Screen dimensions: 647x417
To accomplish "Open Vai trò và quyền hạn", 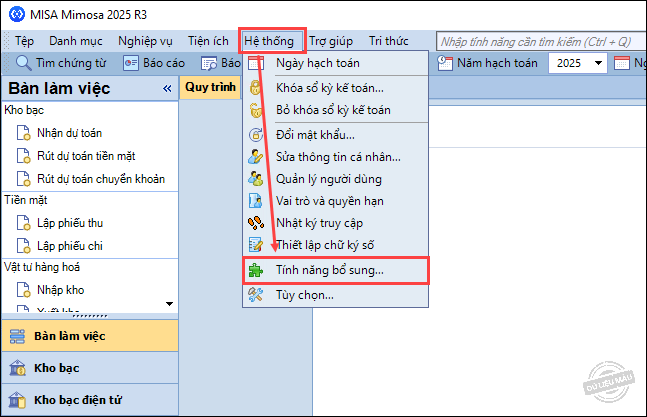I will click(x=335, y=201).
